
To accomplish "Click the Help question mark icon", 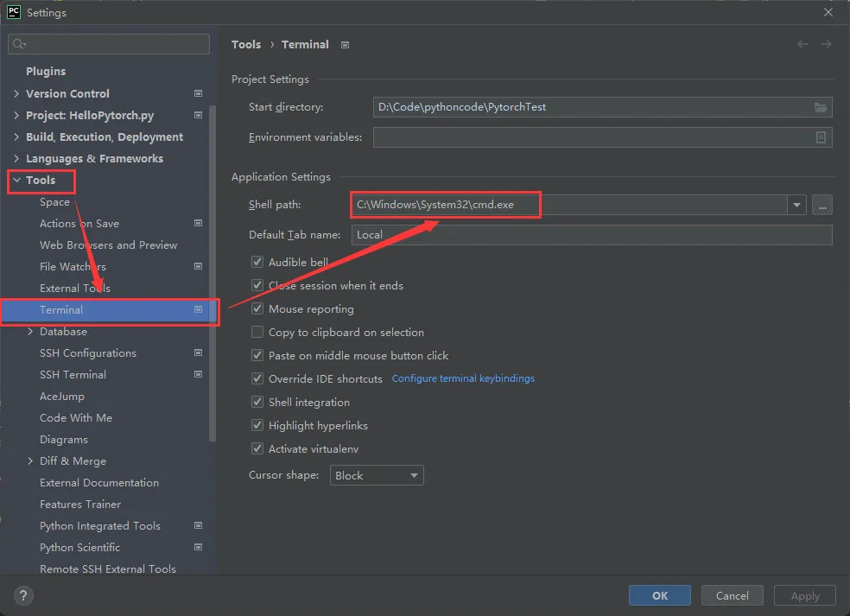I will coord(24,595).
